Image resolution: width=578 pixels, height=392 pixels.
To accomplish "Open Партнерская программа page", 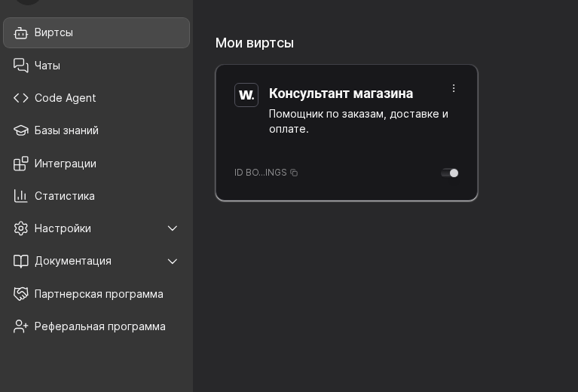I will pyautogui.click(x=96, y=294).
